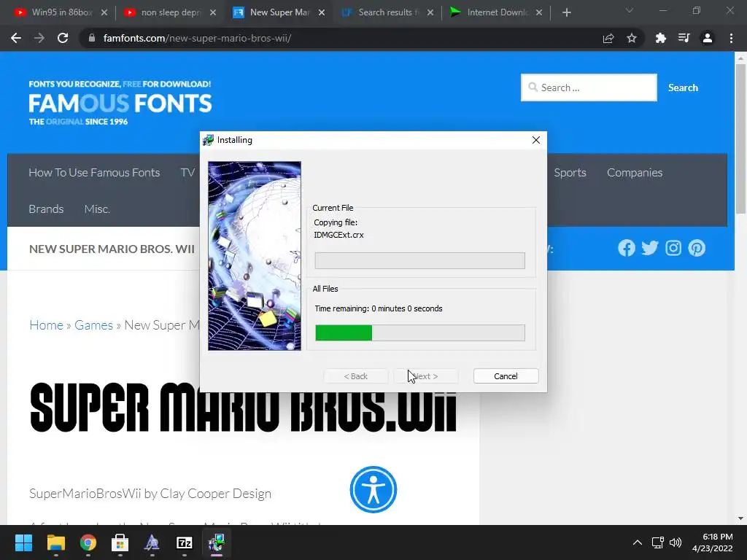The height and width of the screenshot is (560, 747).
Task: Go back with the browser back arrow
Action: (x=16, y=38)
